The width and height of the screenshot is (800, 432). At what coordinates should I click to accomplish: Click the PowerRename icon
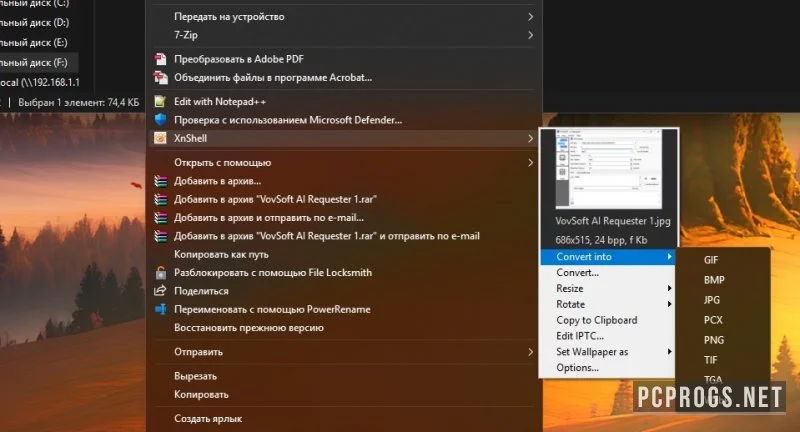[160, 309]
